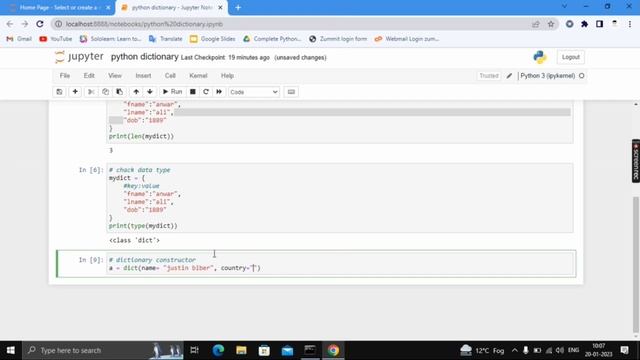Open the Sololearn bookmark
Screen dimensions: 640x360
pos(110,39)
